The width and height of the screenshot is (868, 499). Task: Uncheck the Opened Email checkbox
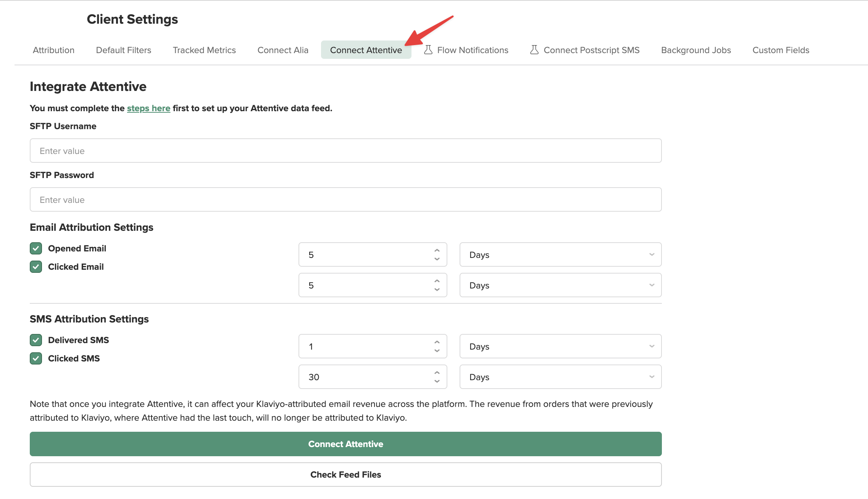coord(36,248)
